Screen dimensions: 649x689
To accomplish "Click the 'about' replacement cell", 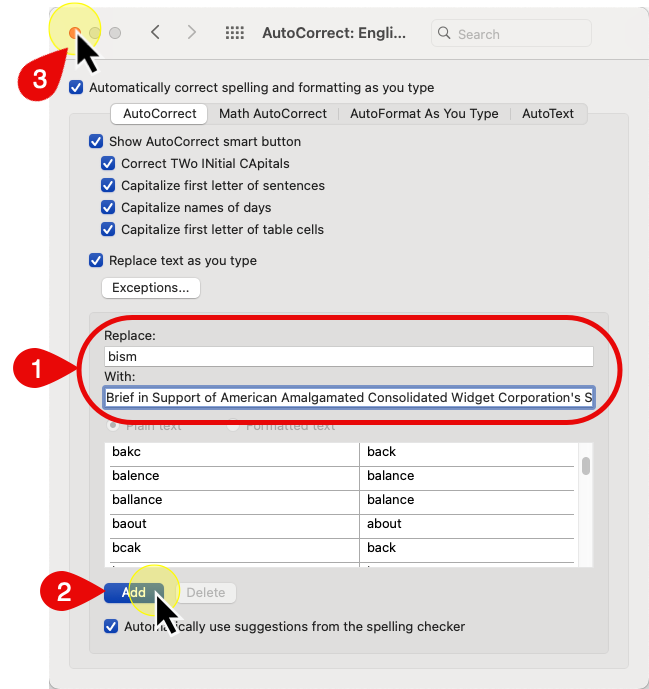I will point(467,524).
